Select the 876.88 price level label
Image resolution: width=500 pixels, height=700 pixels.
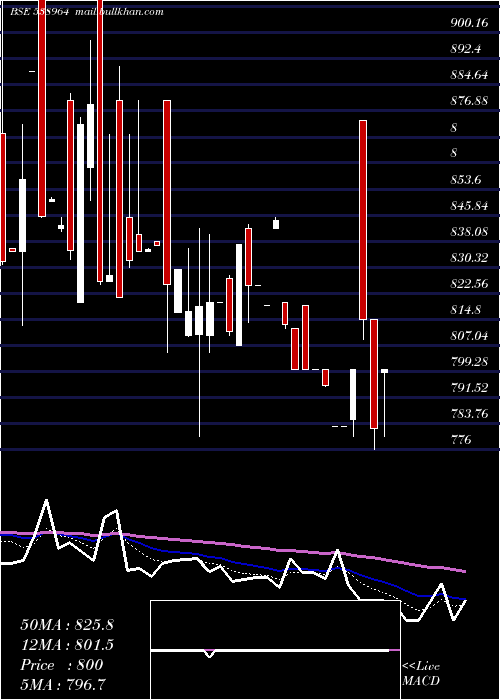[469, 101]
